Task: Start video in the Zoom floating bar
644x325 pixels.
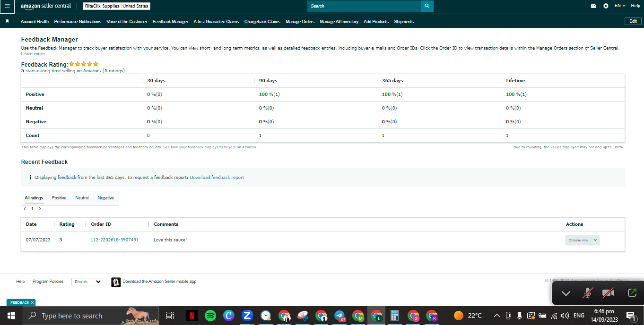Action: pyautogui.click(x=608, y=293)
